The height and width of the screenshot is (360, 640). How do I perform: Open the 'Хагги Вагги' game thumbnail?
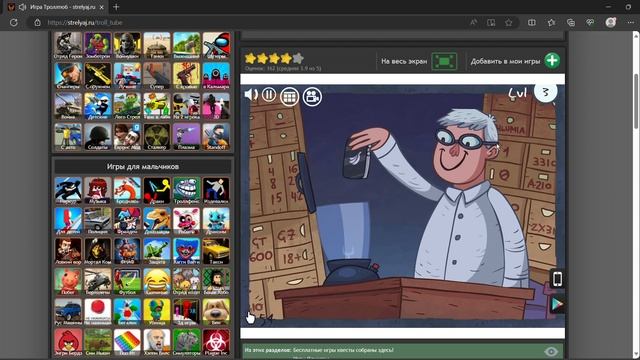[x=187, y=251]
